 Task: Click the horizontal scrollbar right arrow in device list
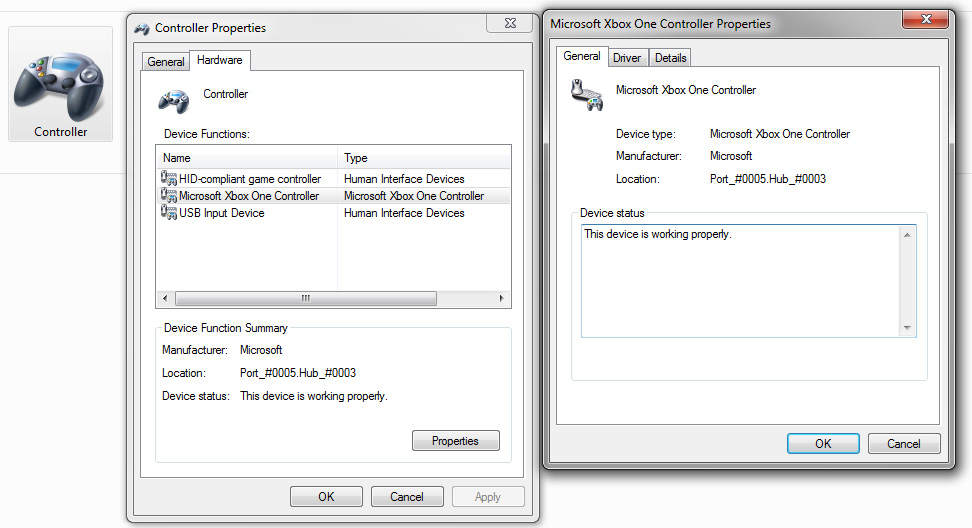[x=503, y=299]
